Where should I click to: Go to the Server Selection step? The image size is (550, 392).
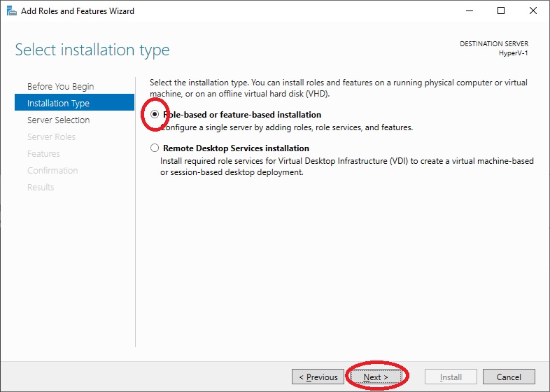[59, 120]
